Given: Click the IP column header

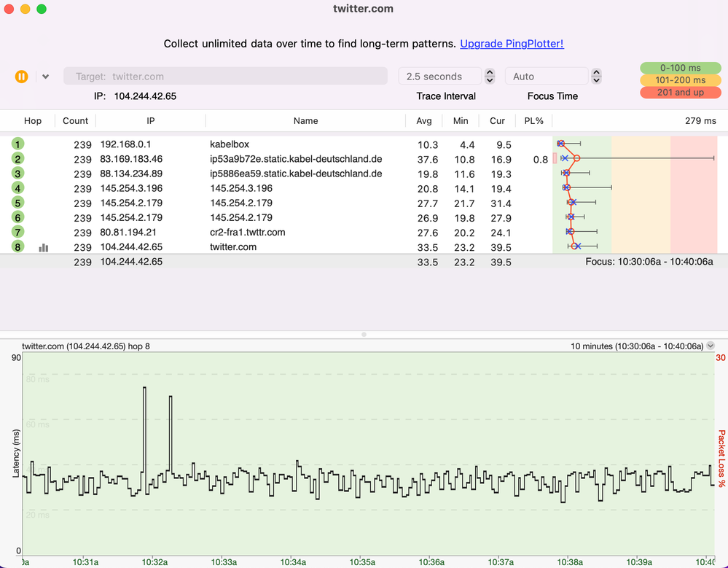Looking at the screenshot, I should click(150, 121).
